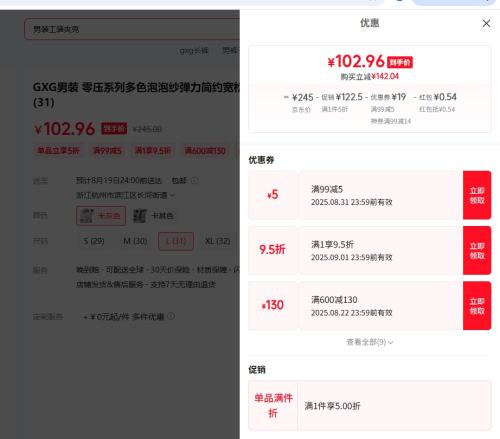
Task: Open the 满600减150 promotion tag
Action: 205,151
